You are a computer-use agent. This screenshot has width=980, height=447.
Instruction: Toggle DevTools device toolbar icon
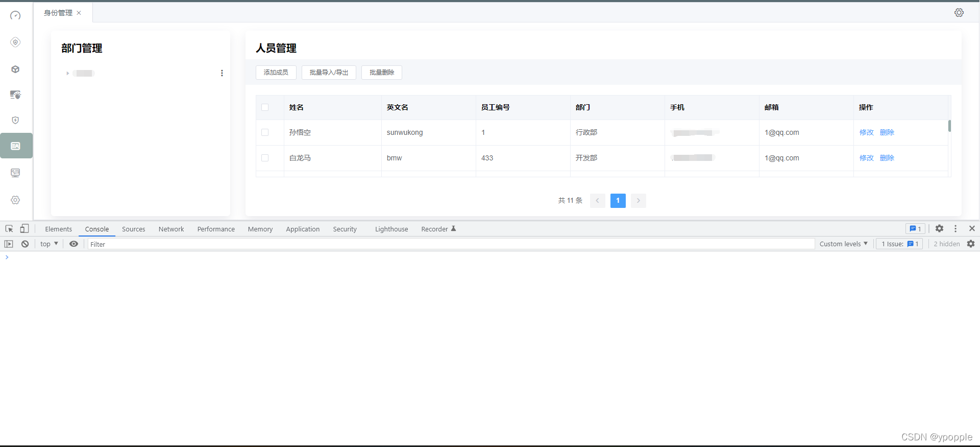[x=24, y=229]
